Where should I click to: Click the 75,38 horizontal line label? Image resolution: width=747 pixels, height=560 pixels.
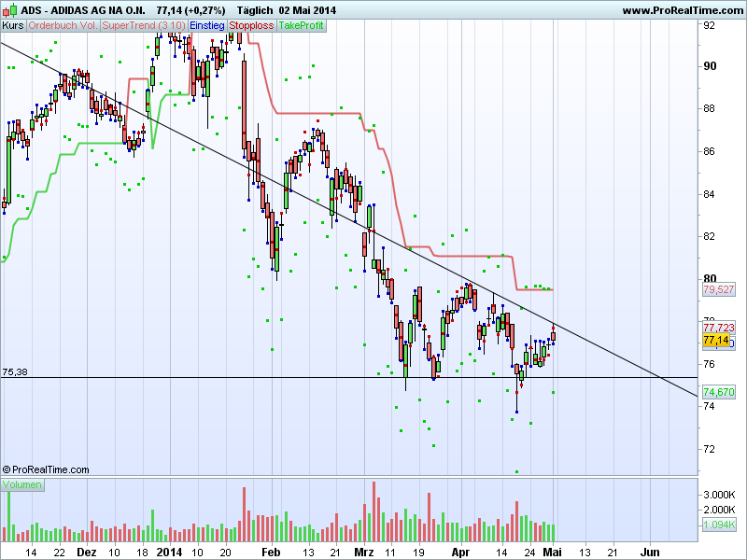pyautogui.click(x=15, y=371)
